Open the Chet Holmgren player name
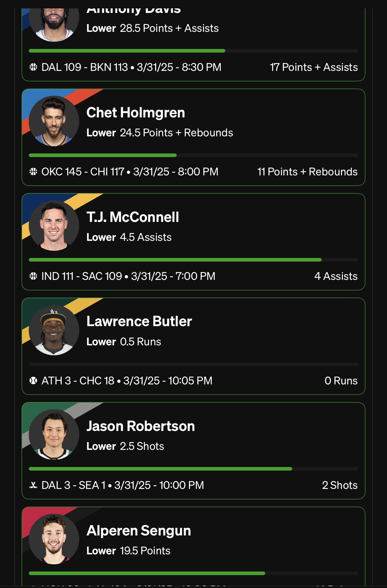This screenshot has width=387, height=588. point(136,113)
